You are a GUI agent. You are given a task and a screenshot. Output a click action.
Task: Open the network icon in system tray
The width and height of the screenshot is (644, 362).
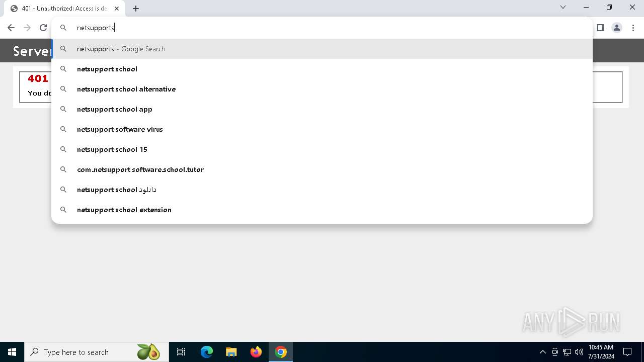(x=567, y=352)
